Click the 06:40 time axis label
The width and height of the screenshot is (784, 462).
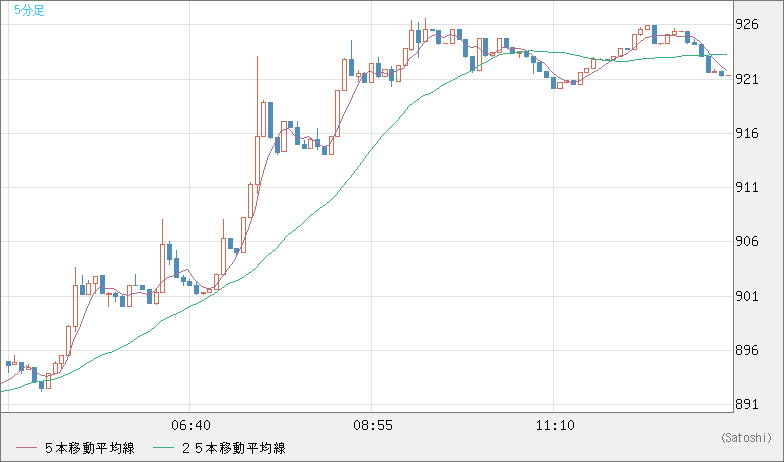190,425
